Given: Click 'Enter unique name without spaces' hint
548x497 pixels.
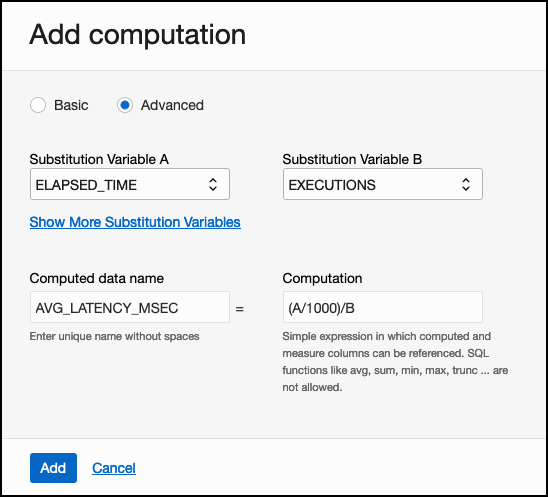Looking at the screenshot, I should pos(114,336).
